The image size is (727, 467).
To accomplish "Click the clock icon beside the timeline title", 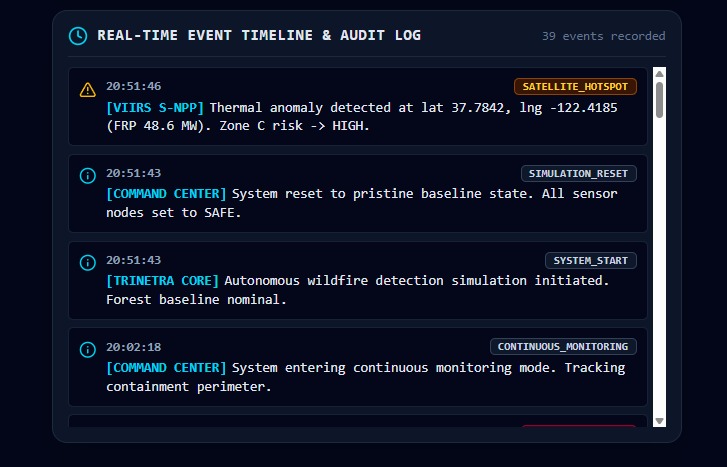I will click(x=78, y=36).
